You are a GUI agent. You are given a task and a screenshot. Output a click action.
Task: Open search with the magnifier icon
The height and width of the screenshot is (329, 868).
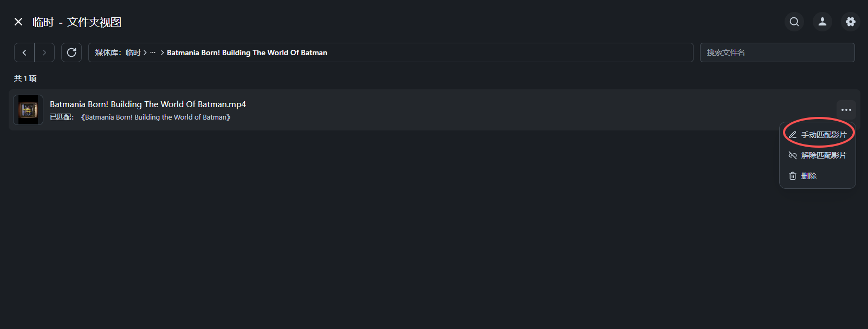pos(794,22)
